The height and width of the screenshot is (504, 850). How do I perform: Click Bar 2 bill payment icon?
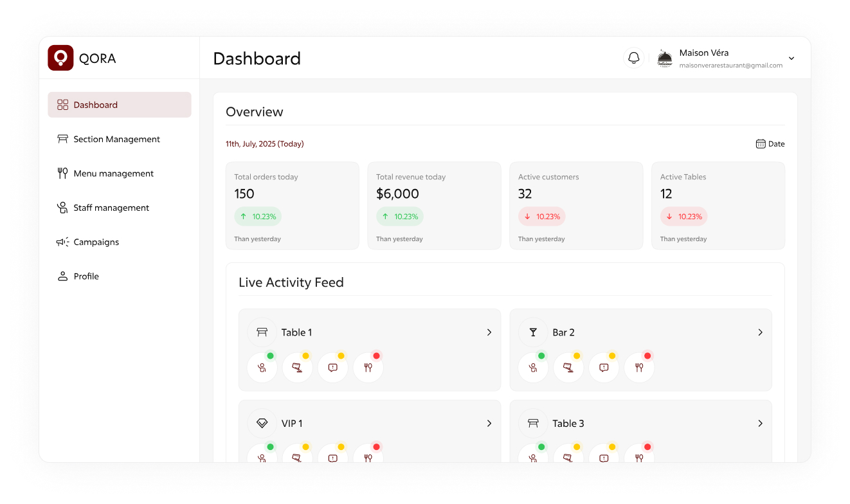(x=569, y=368)
